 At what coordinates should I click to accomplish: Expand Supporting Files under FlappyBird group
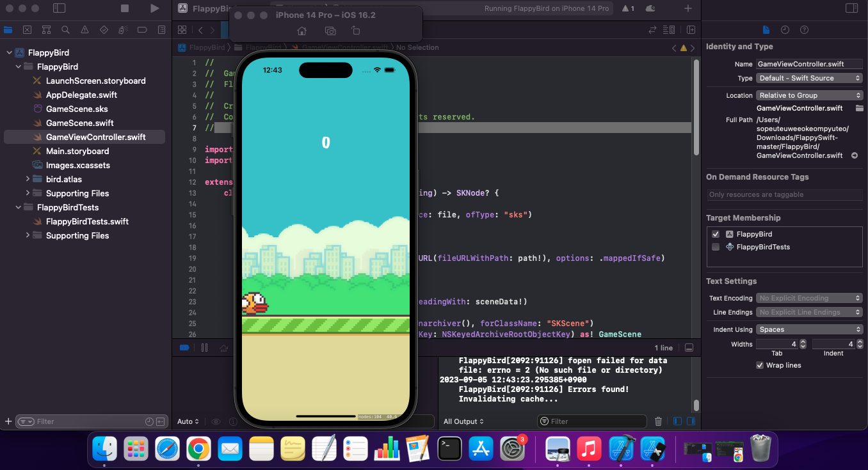(27, 193)
